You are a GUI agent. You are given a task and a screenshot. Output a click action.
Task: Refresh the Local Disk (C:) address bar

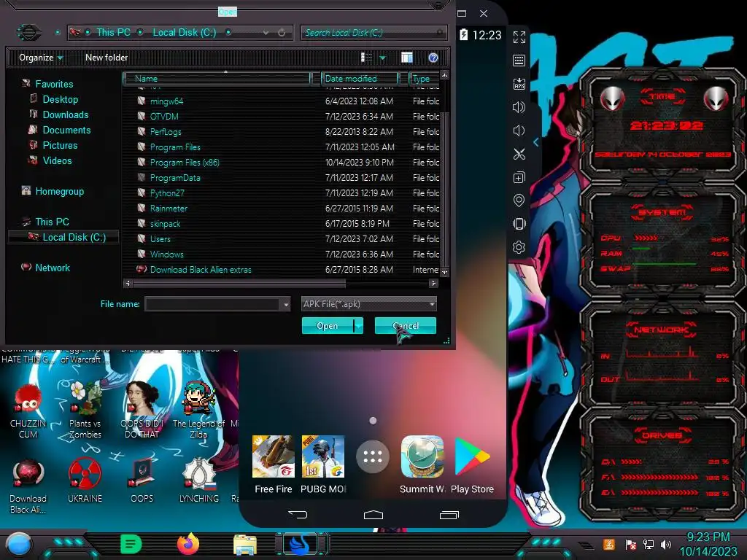click(x=282, y=32)
